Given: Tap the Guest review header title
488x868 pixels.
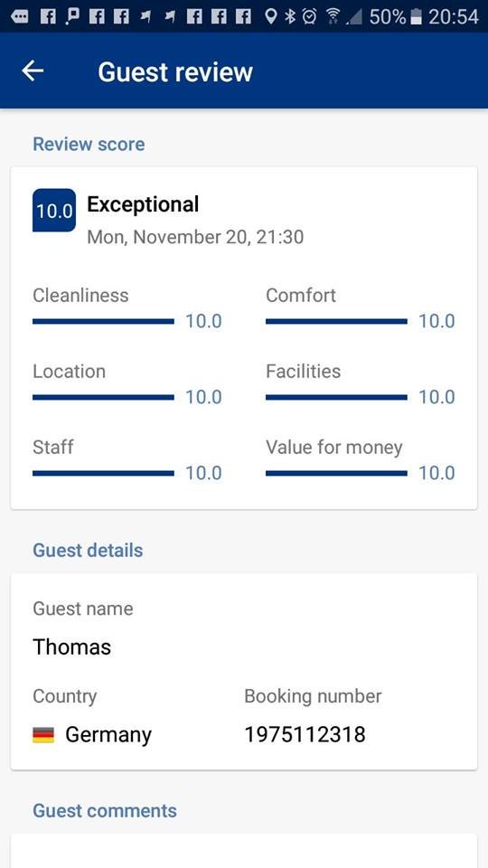Looking at the screenshot, I should point(175,72).
